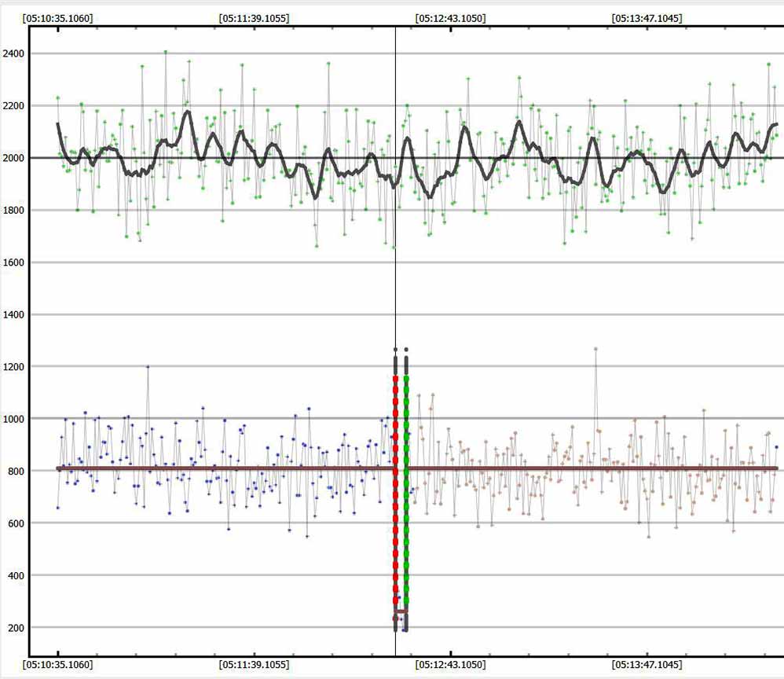
Task: Click the 400 y-axis label
Action: pyautogui.click(x=16, y=576)
